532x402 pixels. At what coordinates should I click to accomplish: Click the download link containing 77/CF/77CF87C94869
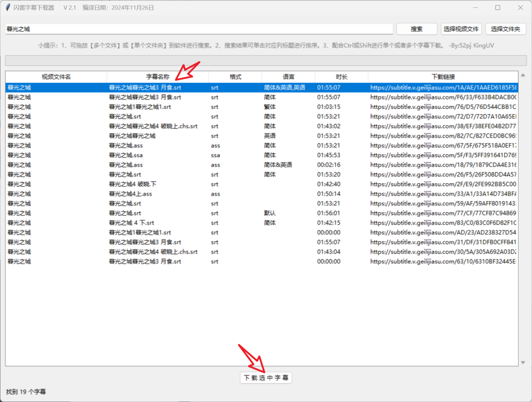pos(443,213)
